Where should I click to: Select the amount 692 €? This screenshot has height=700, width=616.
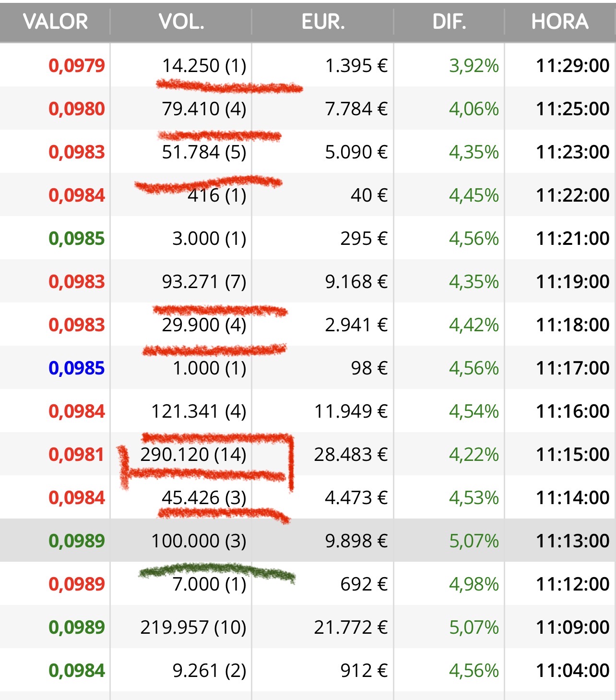[364, 584]
